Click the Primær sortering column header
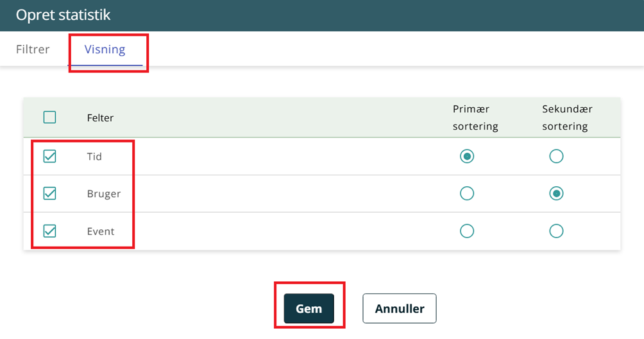This screenshot has width=644, height=339. pyautogui.click(x=475, y=117)
